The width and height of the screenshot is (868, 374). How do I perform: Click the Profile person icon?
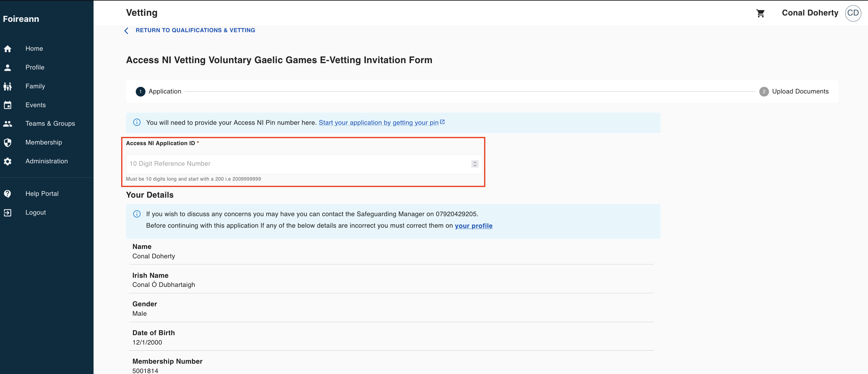[x=7, y=68]
